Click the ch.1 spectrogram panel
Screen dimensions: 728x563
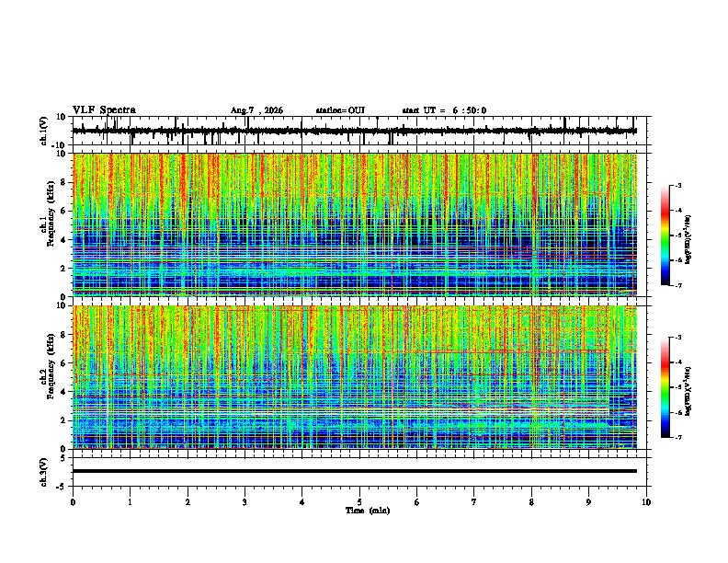pos(355,224)
